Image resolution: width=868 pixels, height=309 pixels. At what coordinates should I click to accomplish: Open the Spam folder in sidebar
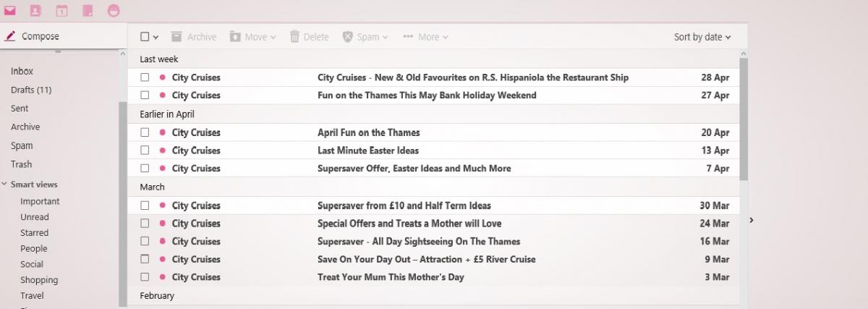point(22,145)
